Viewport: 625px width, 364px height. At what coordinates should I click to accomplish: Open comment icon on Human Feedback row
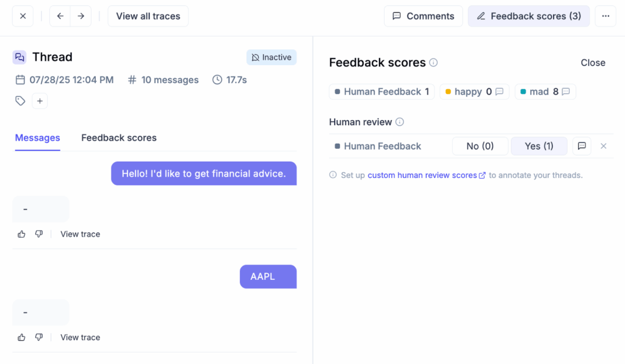click(x=582, y=146)
